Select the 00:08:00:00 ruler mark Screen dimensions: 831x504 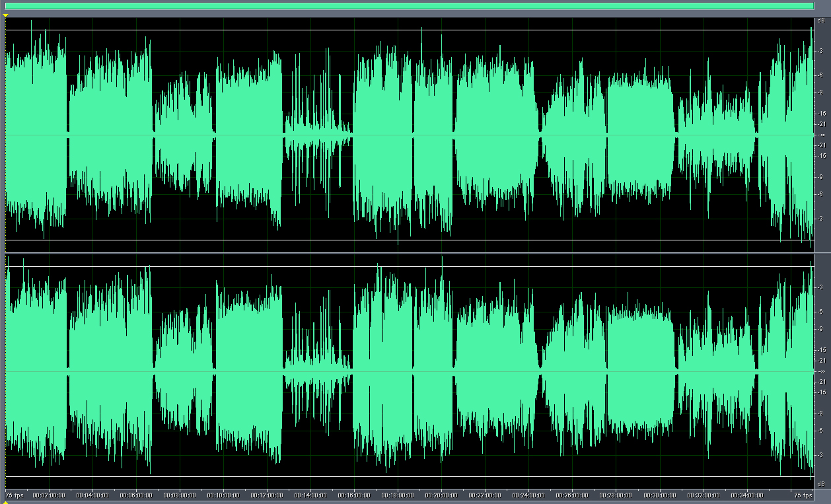pyautogui.click(x=180, y=495)
